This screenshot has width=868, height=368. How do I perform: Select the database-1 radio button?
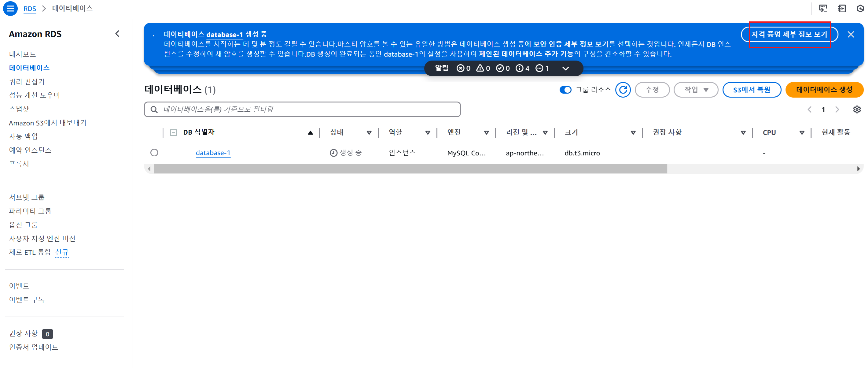pyautogui.click(x=154, y=153)
